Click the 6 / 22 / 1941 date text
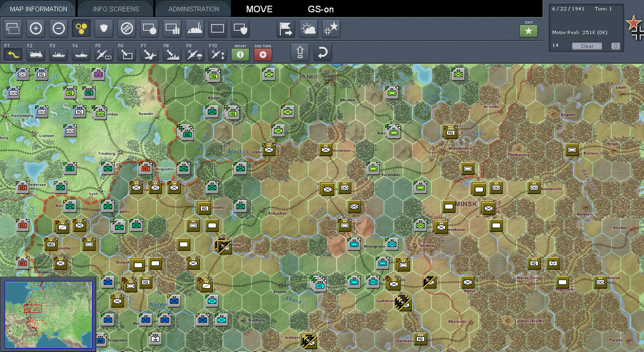The height and width of the screenshot is (352, 644). coord(568,9)
